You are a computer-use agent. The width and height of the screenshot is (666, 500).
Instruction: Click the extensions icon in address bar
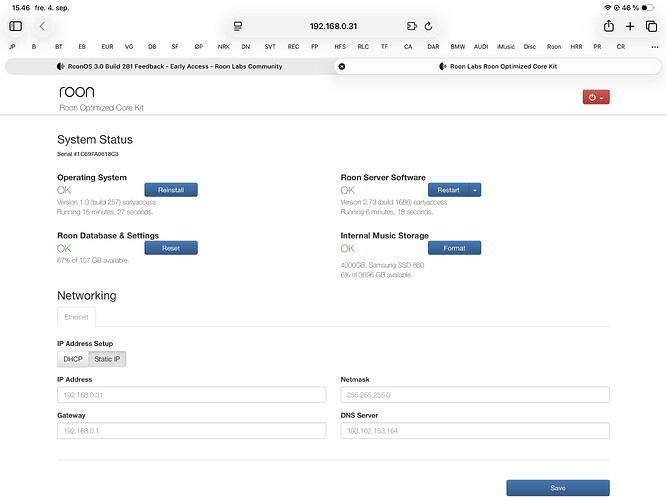click(412, 26)
